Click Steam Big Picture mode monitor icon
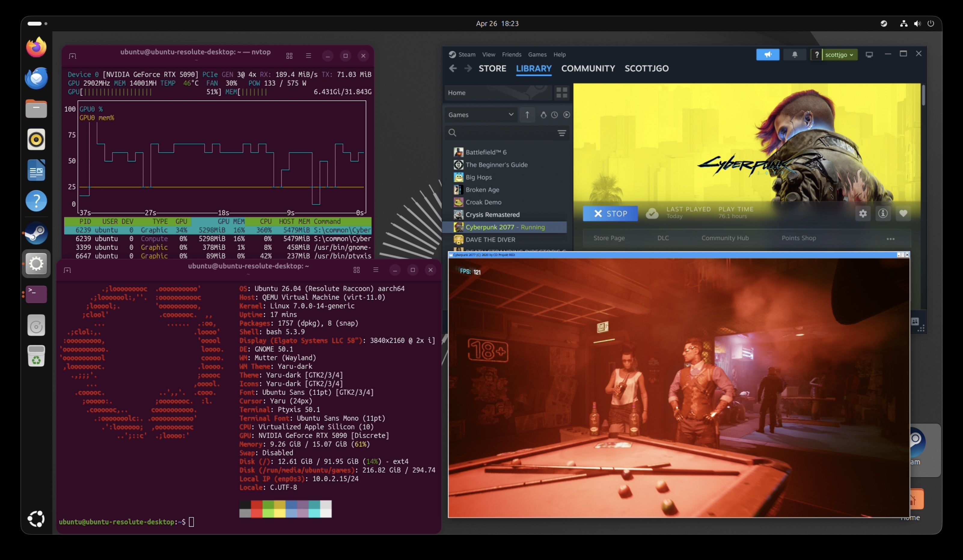Screen dimensions: 963x560 tap(869, 55)
